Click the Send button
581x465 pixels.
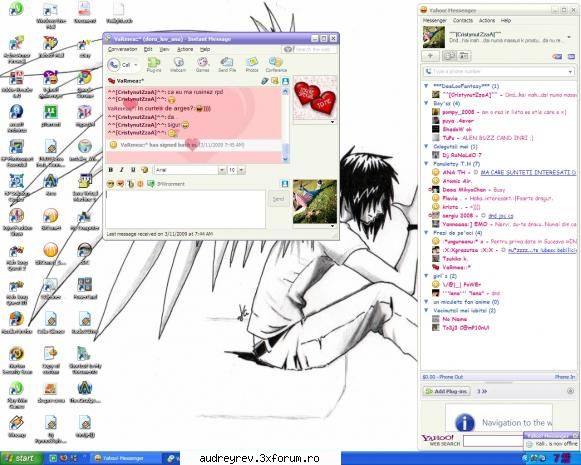coord(278,199)
